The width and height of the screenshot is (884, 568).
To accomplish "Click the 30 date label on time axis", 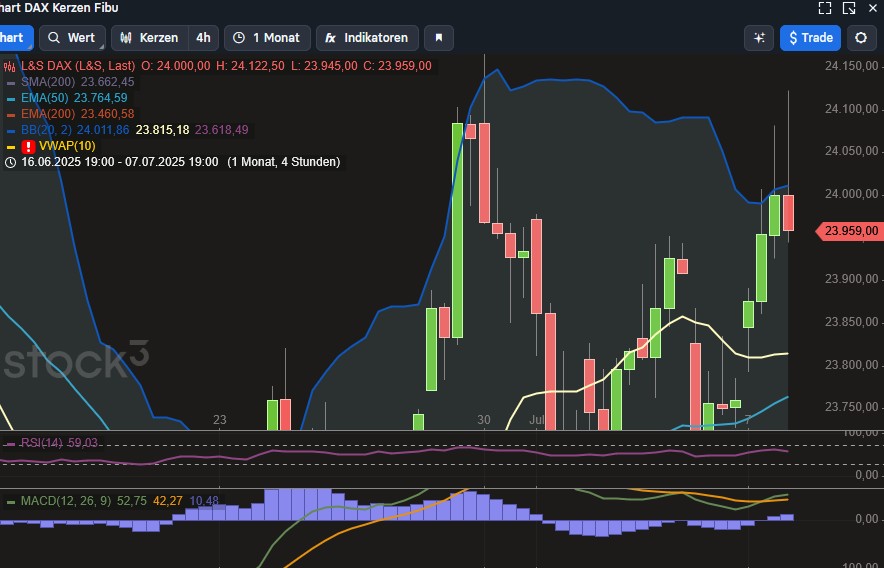I will 484,420.
